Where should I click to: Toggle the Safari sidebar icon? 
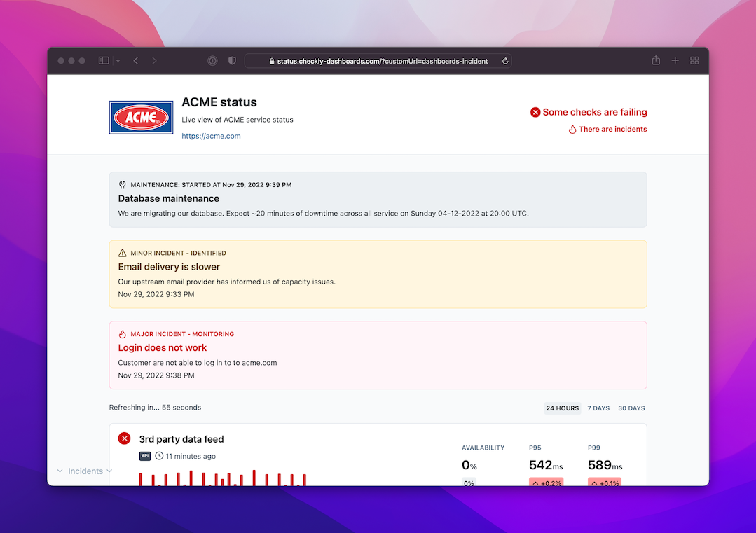pyautogui.click(x=104, y=61)
